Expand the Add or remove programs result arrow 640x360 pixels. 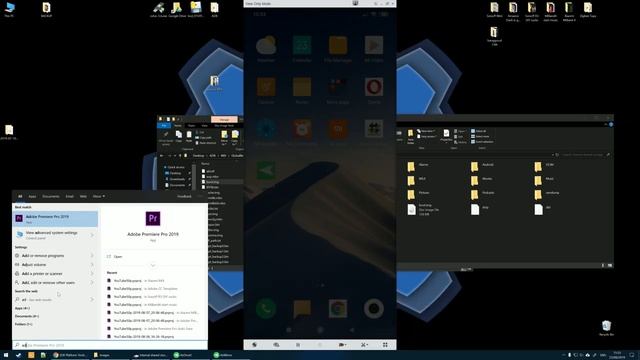tap(92, 256)
